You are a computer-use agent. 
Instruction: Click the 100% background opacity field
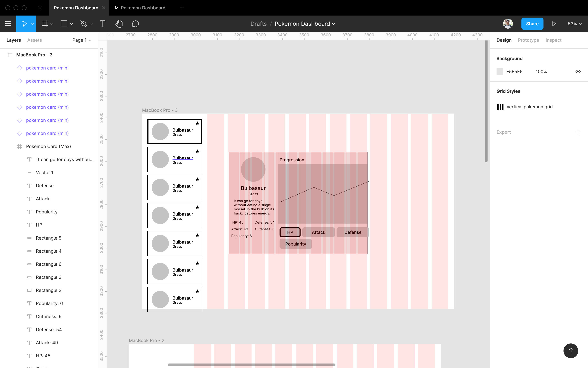(x=541, y=72)
